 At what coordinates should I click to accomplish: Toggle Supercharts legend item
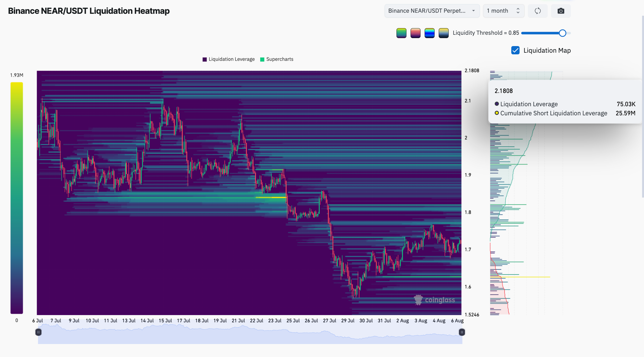click(277, 59)
